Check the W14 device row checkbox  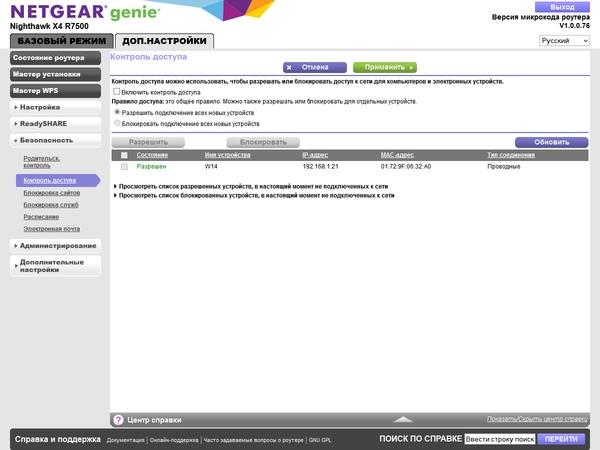coord(124,166)
